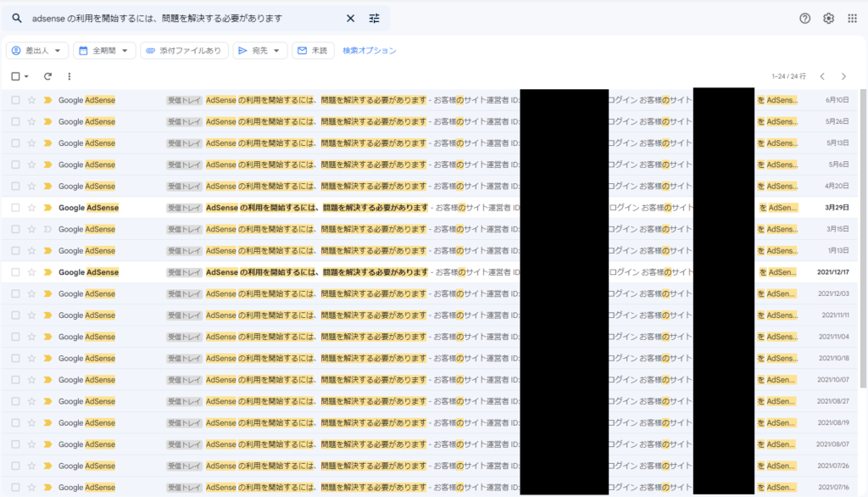Toggle importance marker on the 6月10日 email
Image resolution: width=868 pixels, height=497 pixels.
47,100
